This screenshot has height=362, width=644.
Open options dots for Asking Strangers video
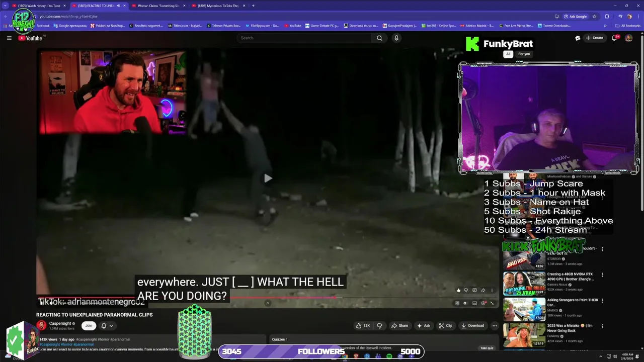click(602, 301)
